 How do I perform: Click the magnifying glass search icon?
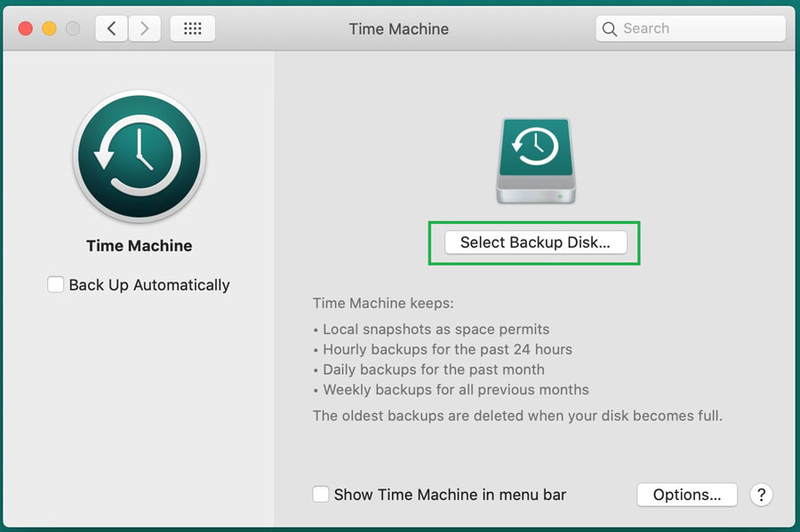[x=609, y=29]
